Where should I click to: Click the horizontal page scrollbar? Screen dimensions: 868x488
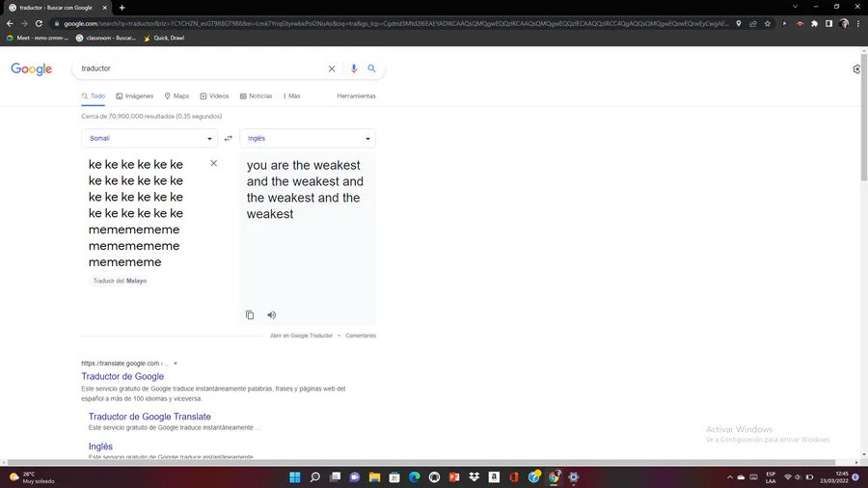pos(421,463)
